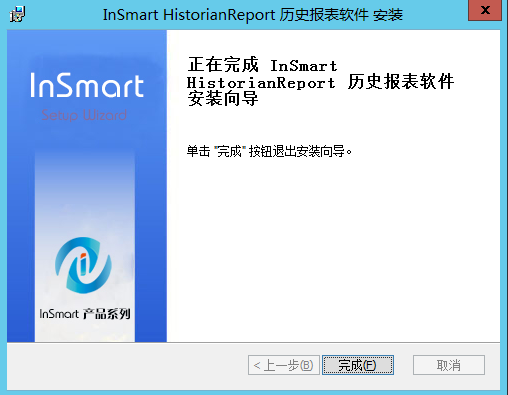
Task: Click the '单击"完成"按钮退出安装向导。' instruction text
Action: 269,152
